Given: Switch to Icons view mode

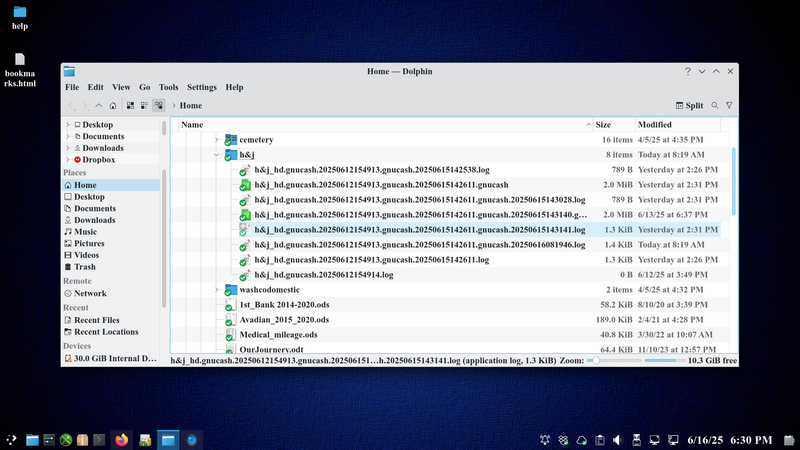Looking at the screenshot, I should pos(130,105).
